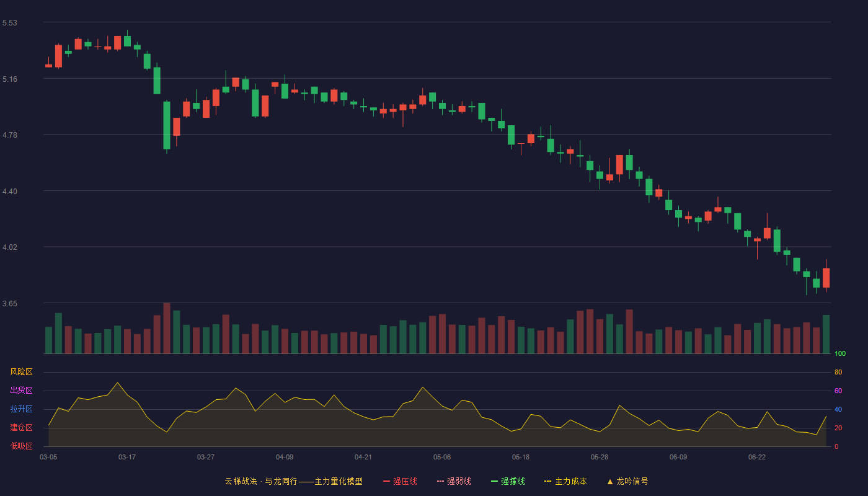Click the 5.53 price axis label
Viewport: 868px width, 496px height.
click(10, 23)
